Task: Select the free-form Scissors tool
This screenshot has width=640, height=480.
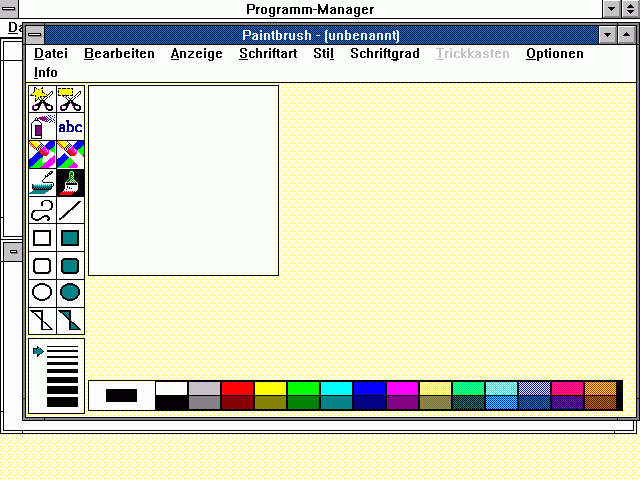Action: pyautogui.click(x=42, y=99)
